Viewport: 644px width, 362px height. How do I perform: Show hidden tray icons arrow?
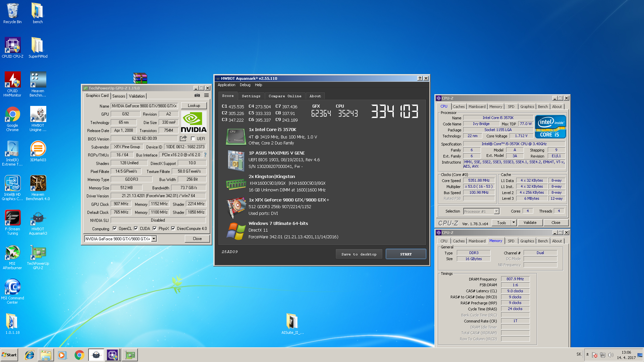click(587, 355)
